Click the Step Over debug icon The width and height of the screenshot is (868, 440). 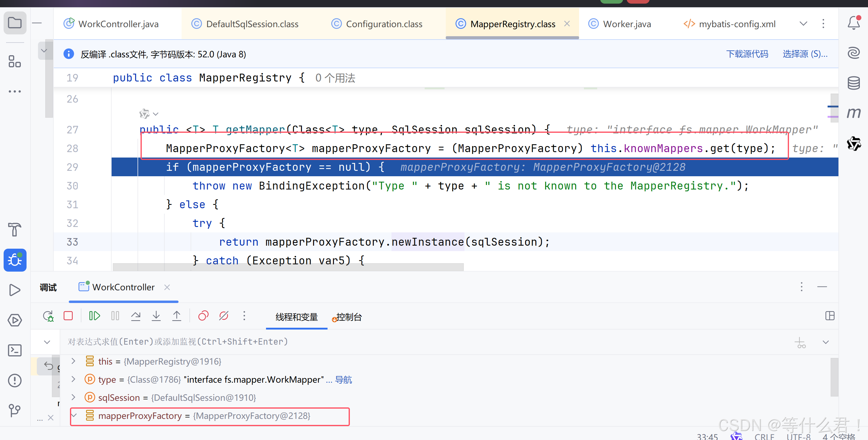coord(135,316)
